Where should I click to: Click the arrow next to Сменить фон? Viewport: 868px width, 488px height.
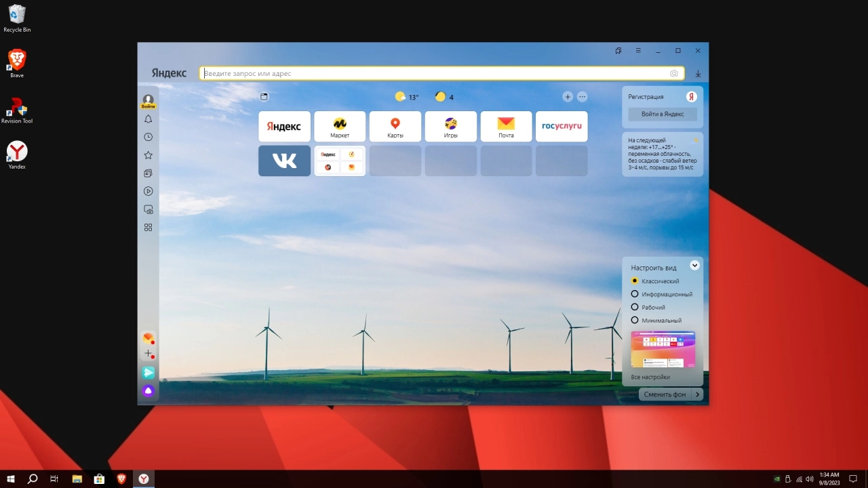[x=698, y=394]
